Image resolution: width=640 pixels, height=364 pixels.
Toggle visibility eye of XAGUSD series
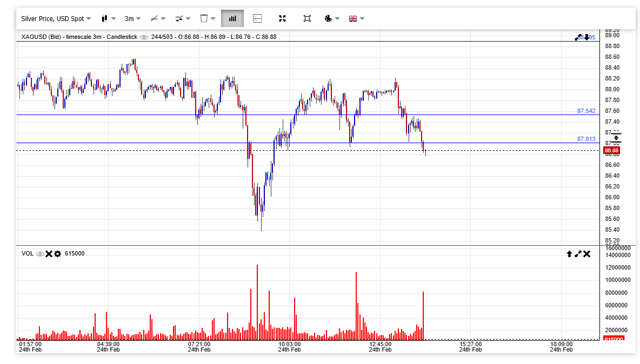tap(144, 37)
